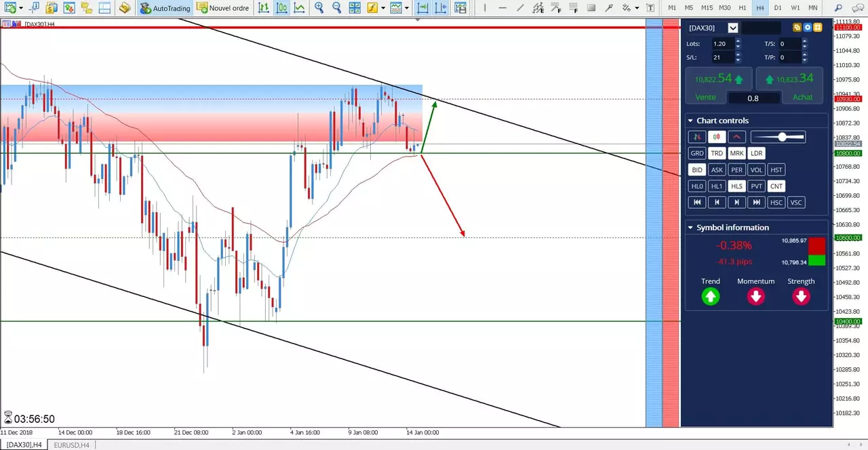The height and width of the screenshot is (450, 868).
Task: Click in the T/P input field
Action: click(789, 58)
